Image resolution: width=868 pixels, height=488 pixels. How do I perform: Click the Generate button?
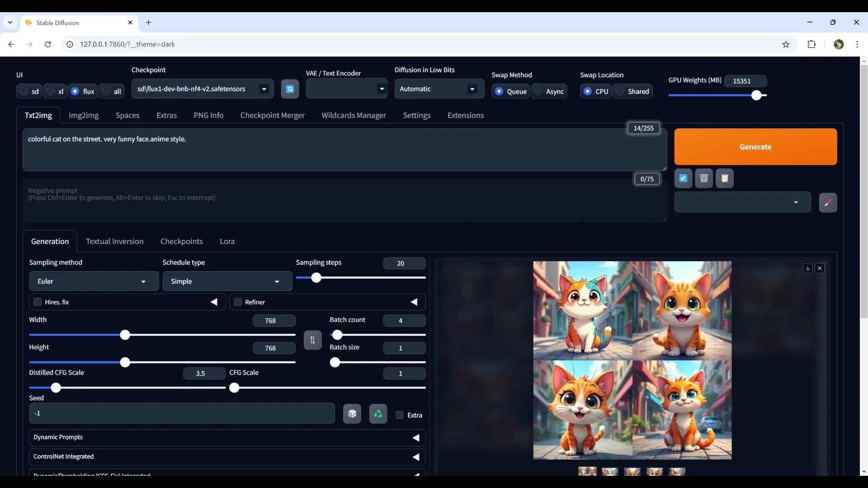click(755, 146)
